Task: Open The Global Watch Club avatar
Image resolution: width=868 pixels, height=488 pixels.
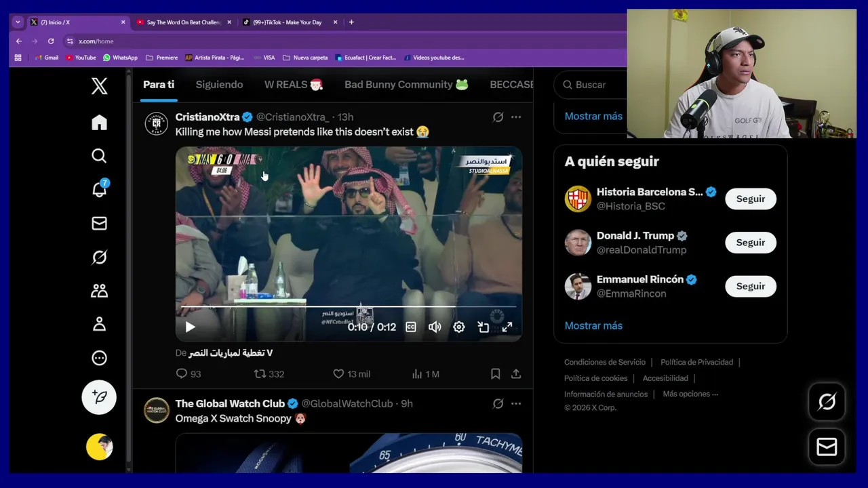Action: (x=157, y=411)
